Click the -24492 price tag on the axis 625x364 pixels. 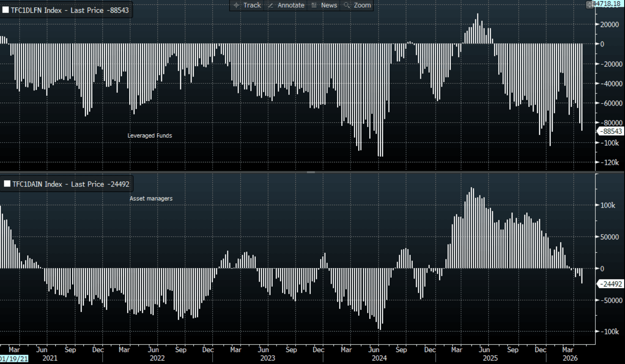click(611, 284)
